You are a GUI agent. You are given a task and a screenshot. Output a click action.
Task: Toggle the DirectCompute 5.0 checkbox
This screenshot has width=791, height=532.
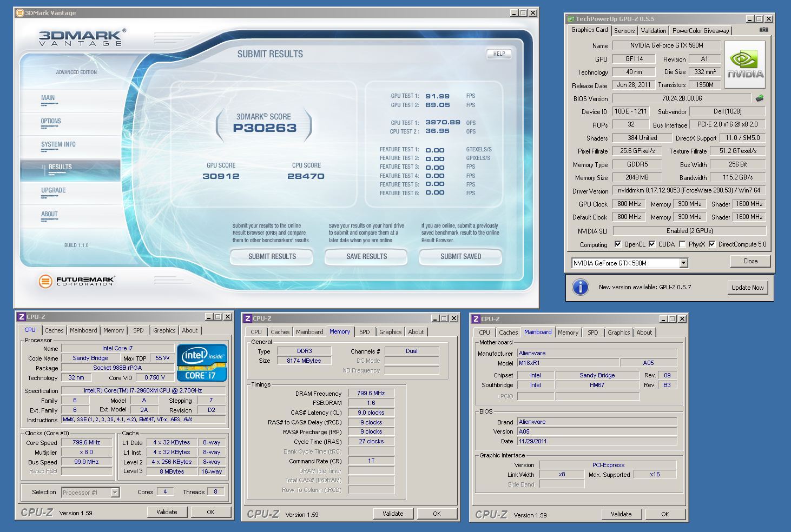712,244
